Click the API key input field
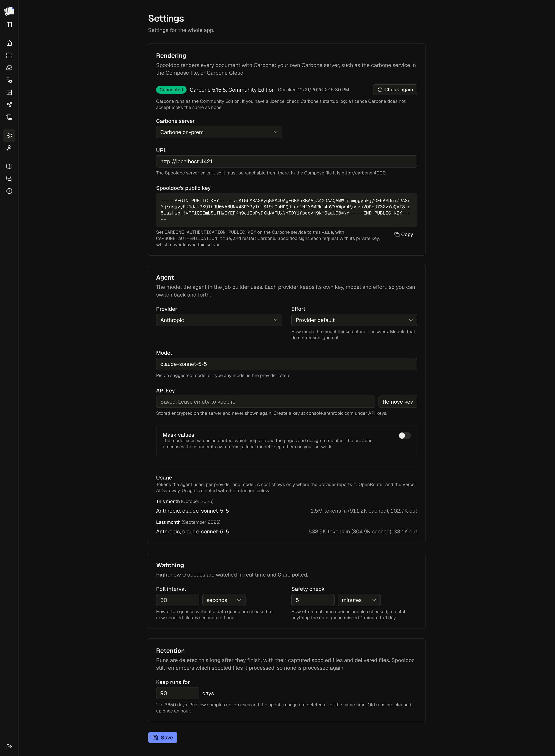The width and height of the screenshot is (555, 756). (x=265, y=402)
